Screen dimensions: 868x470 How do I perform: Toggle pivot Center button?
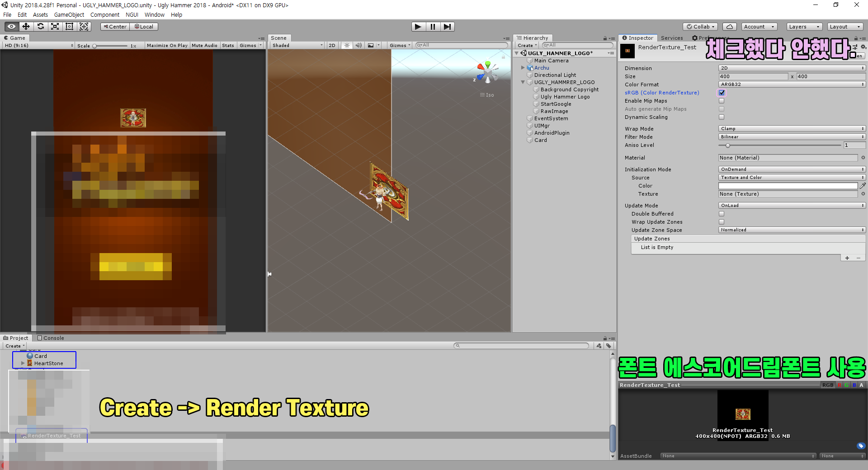[115, 27]
